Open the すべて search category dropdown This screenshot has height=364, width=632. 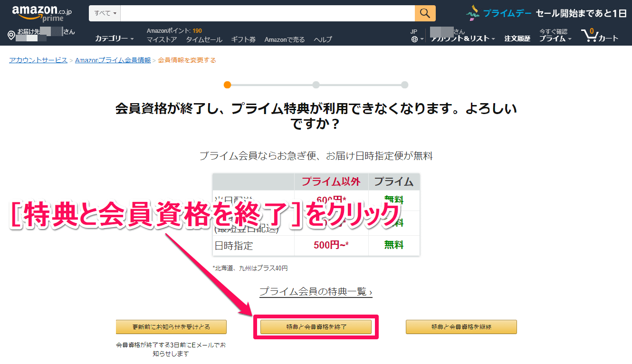click(x=105, y=13)
